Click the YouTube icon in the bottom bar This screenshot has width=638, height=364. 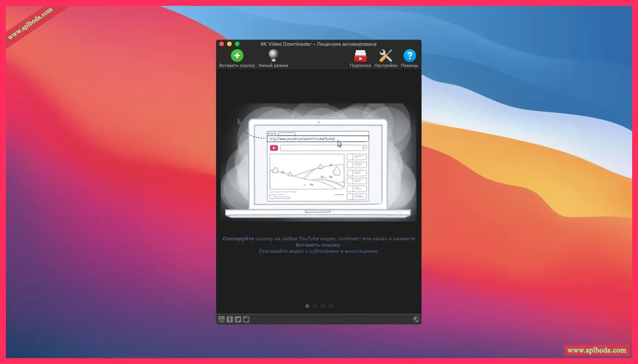click(x=222, y=319)
